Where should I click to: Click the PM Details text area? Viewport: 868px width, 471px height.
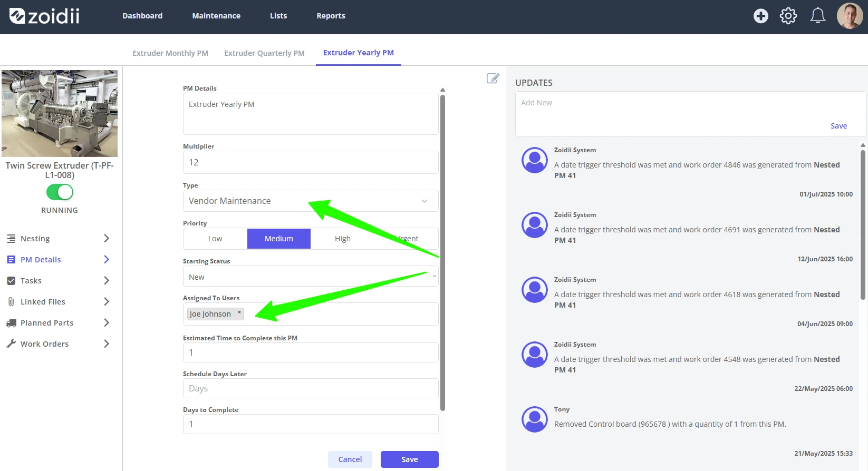click(x=311, y=114)
